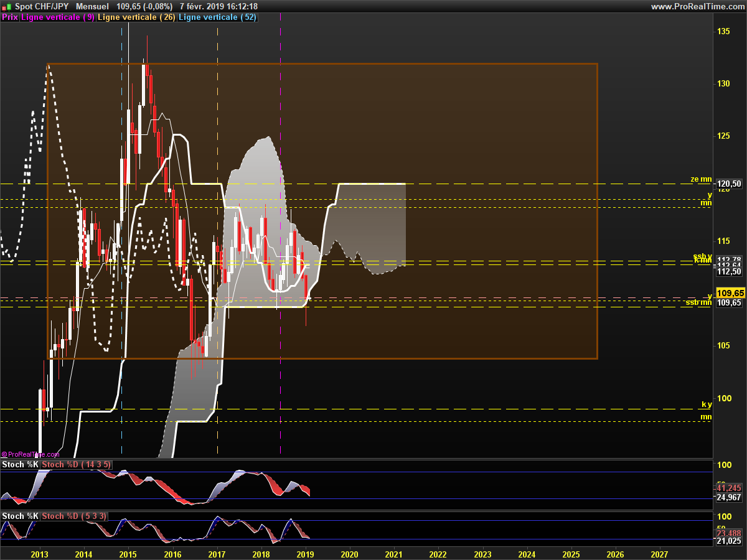The height and width of the screenshot is (560, 747).
Task: Click the 115 price axis value
Action: pyautogui.click(x=723, y=241)
